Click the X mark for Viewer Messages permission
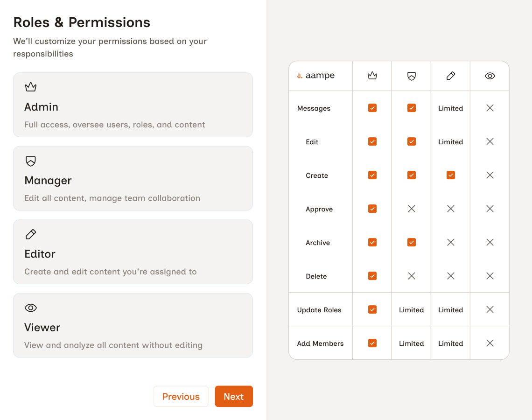Image resolution: width=532 pixels, height=420 pixels. [x=490, y=108]
